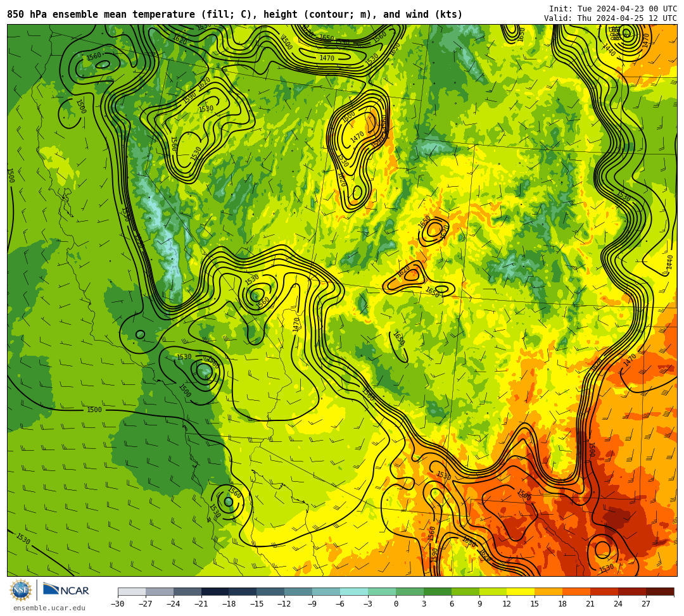Pick the darkest navy swatch between -21 and -18
684x616 pixels.
[215, 591]
